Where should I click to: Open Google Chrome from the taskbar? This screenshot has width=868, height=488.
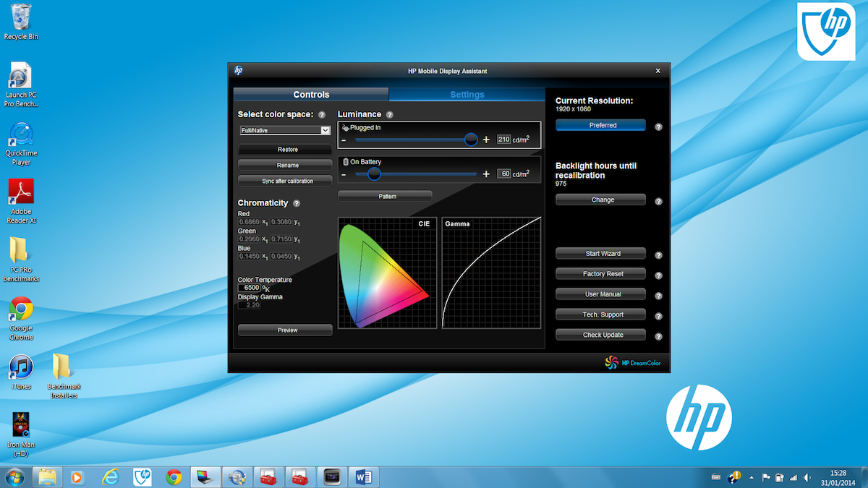coord(174,477)
